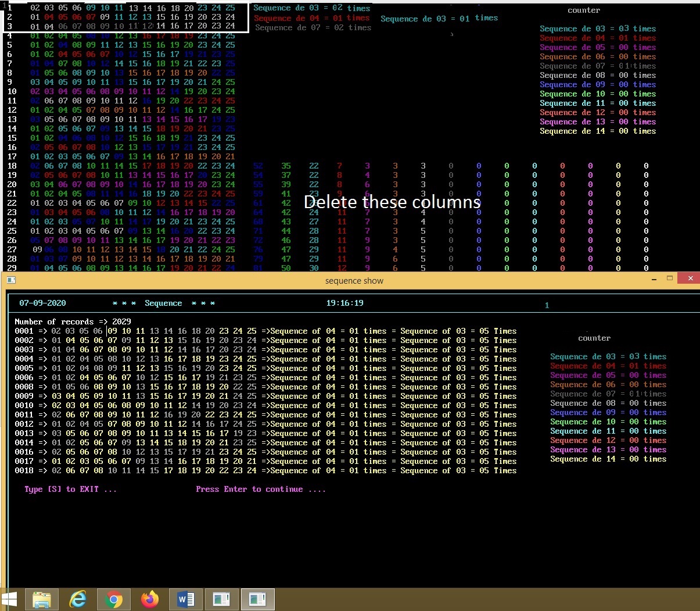Viewport: 700px width, 611px height.
Task: Close the sequence show window
Action: point(690,278)
